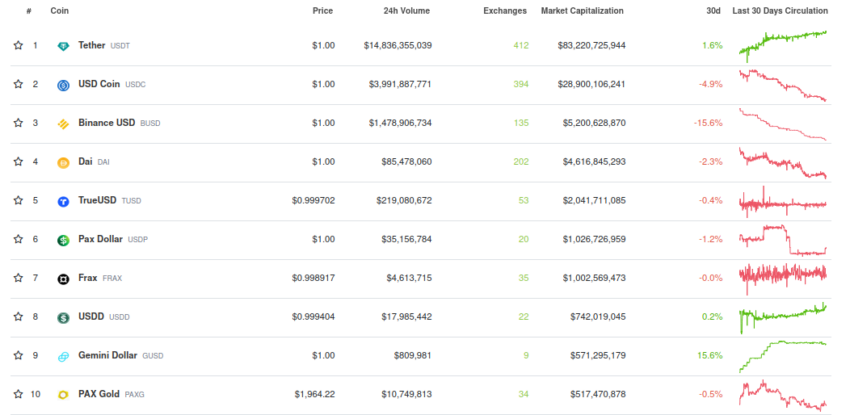Open Gemini Dollar 30-day circulation chart
Image resolution: width=850 pixels, height=415 pixels.
782,355
